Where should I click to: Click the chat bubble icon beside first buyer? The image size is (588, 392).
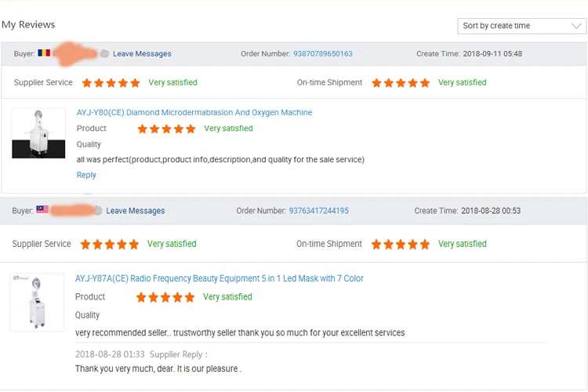coord(104,54)
